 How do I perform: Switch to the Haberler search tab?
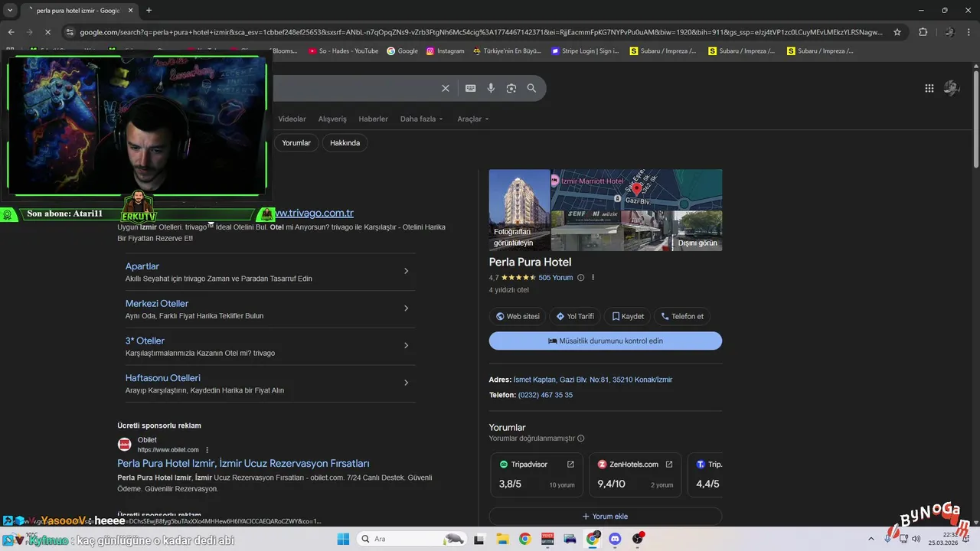[373, 119]
